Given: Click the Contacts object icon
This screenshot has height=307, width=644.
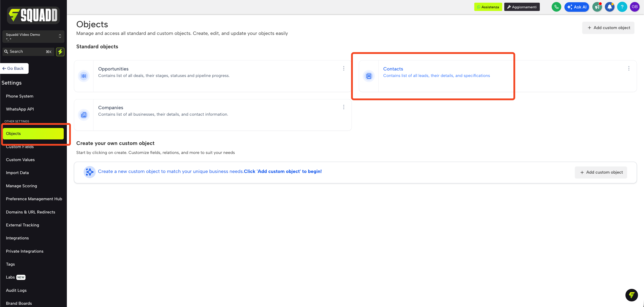Looking at the screenshot, I should tap(369, 76).
